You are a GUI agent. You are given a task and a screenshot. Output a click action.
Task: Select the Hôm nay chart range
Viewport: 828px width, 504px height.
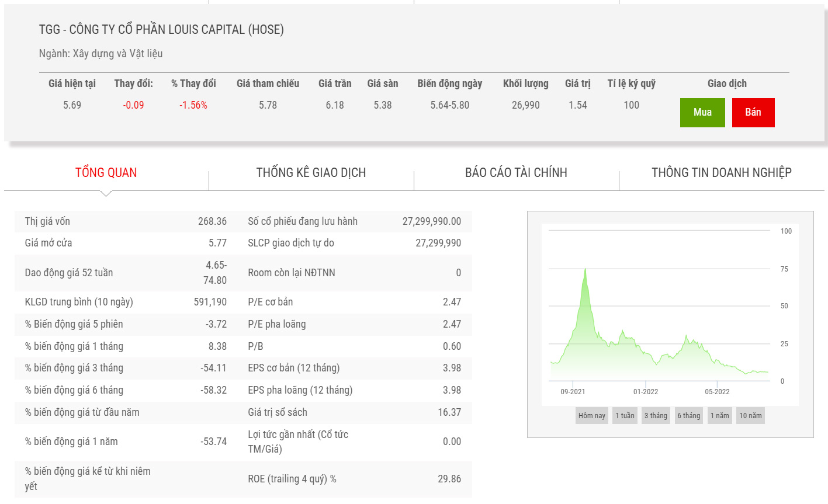click(591, 416)
